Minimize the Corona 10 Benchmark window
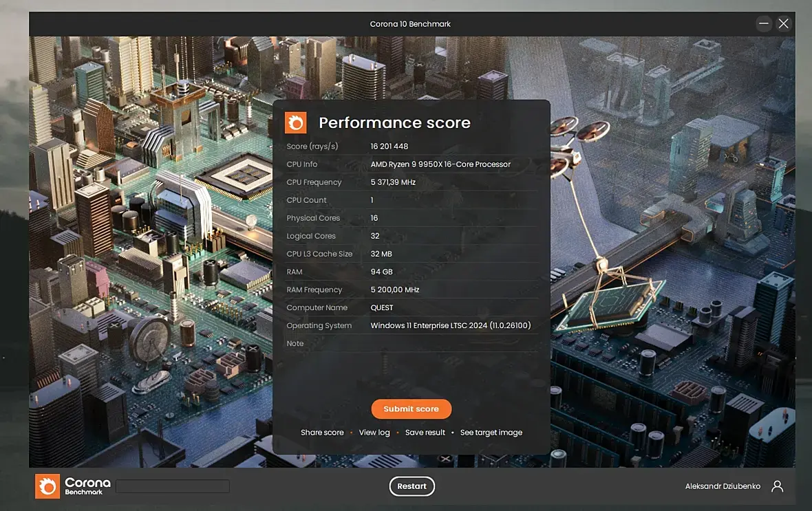Viewport: 812px width, 511px height. coord(764,23)
